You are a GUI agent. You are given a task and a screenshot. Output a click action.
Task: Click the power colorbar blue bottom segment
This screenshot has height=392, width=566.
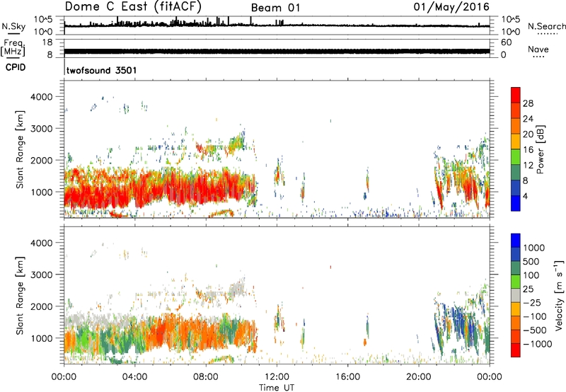point(516,204)
